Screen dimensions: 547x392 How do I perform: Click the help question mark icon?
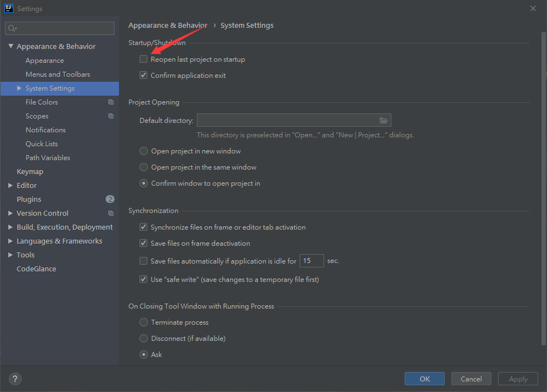coord(15,379)
